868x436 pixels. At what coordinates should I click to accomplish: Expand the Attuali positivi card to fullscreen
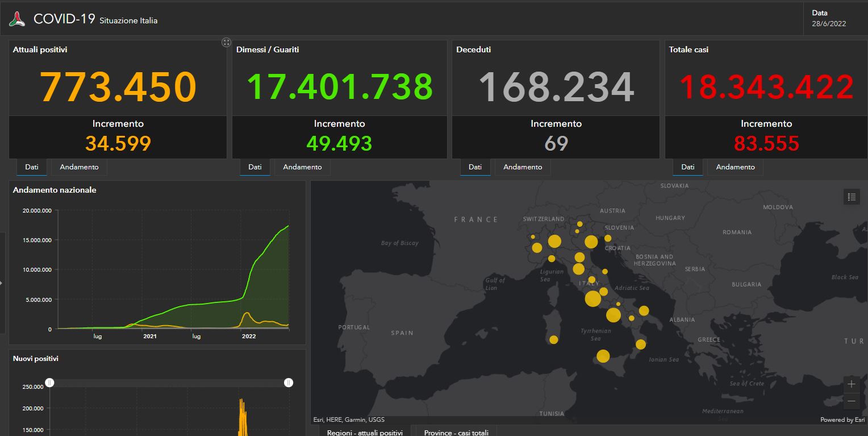tap(226, 42)
